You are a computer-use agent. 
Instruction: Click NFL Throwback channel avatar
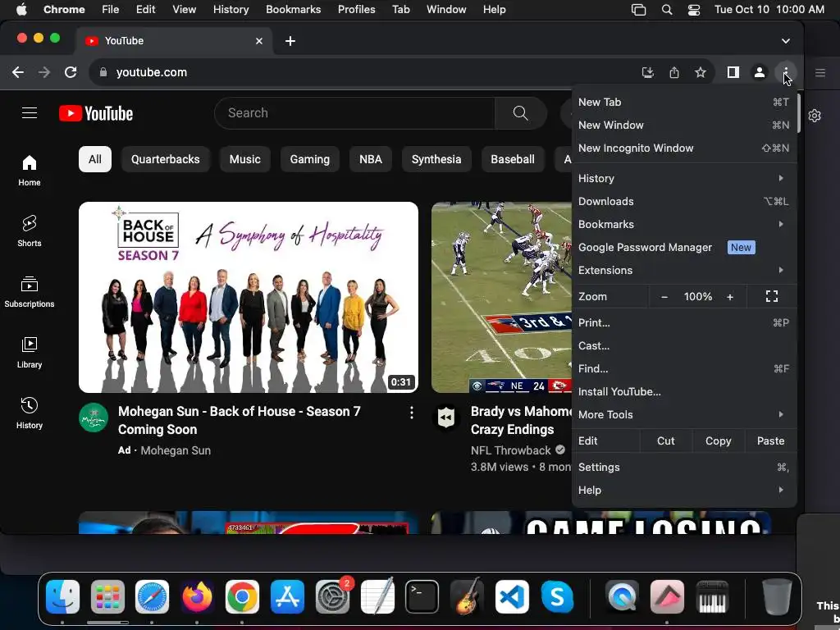click(x=446, y=418)
